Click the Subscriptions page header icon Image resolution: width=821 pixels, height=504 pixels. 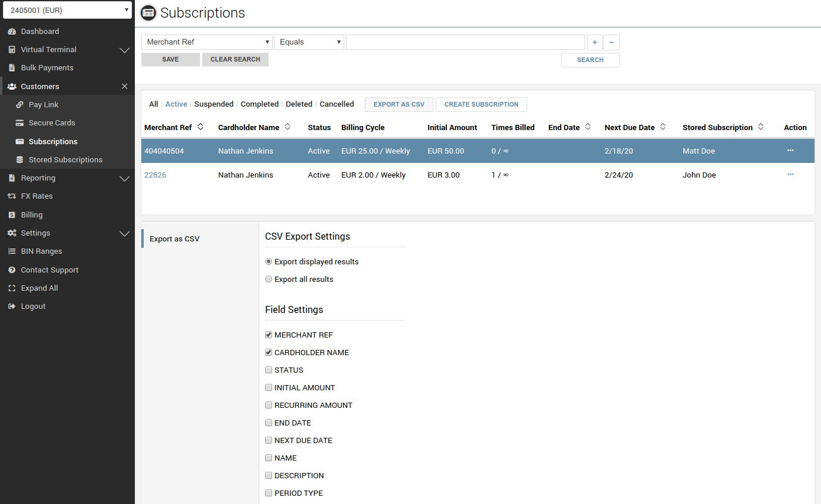(x=148, y=13)
